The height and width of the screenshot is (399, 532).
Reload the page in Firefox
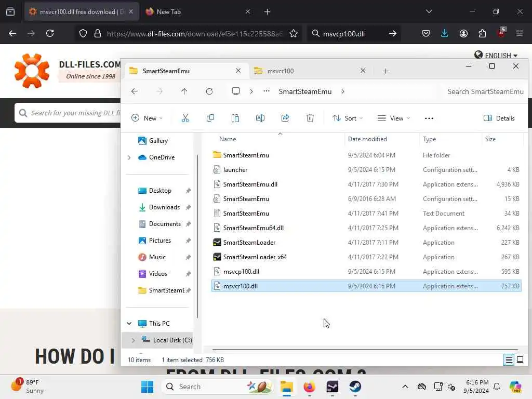tap(50, 33)
